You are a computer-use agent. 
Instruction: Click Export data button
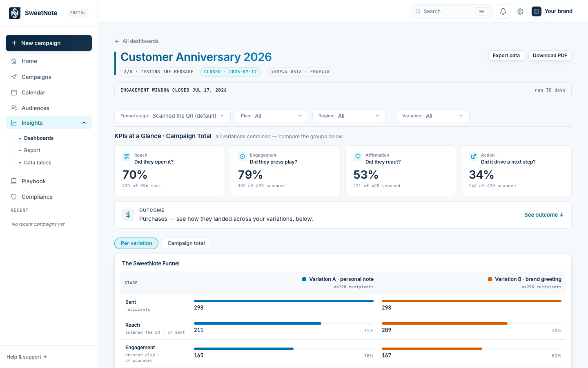pos(506,56)
